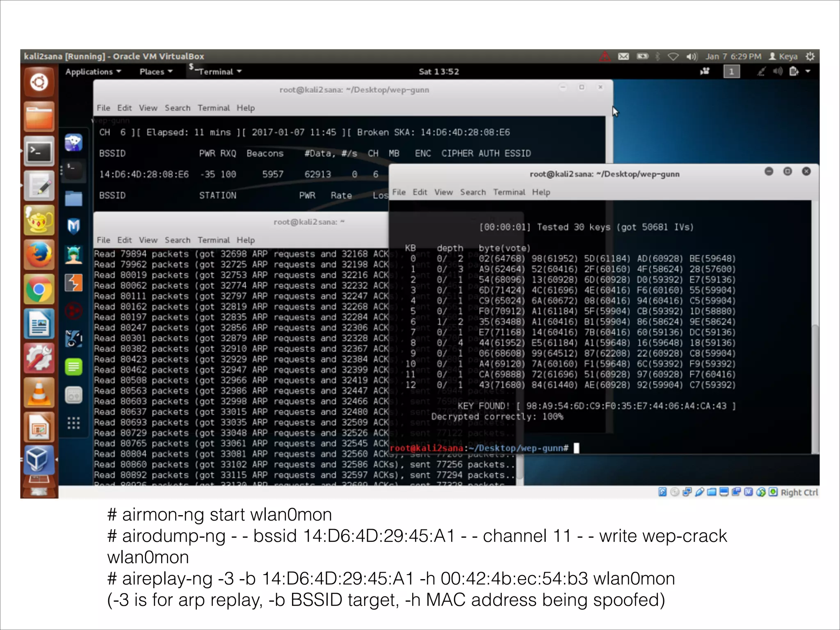Launch VLC media player cone icon
This screenshot has width=840, height=630.
click(x=39, y=393)
